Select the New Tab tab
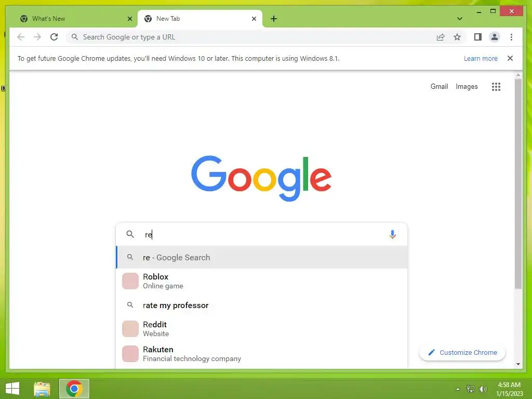The image size is (532, 399). 199,19
